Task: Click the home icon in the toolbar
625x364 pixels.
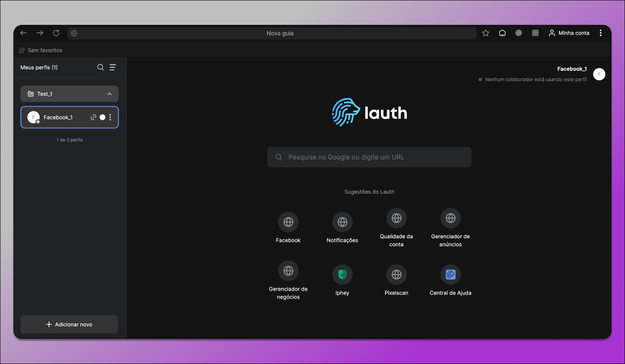Action: click(x=502, y=33)
